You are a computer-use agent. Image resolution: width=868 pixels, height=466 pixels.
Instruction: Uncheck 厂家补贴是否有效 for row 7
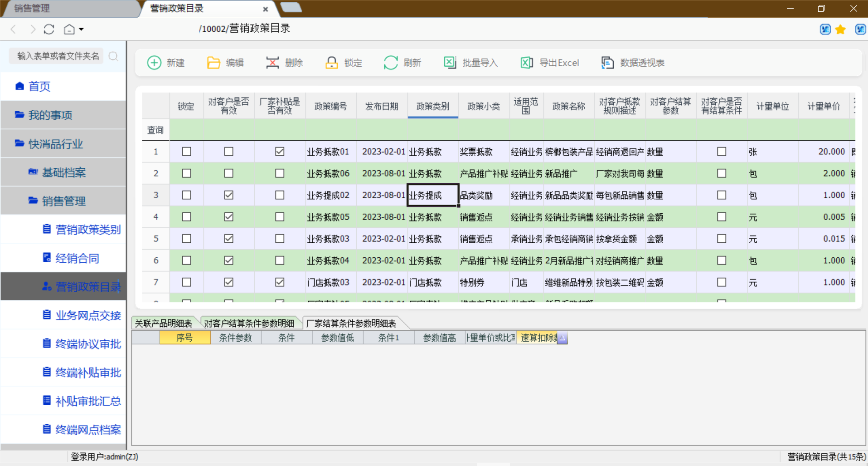coord(280,282)
